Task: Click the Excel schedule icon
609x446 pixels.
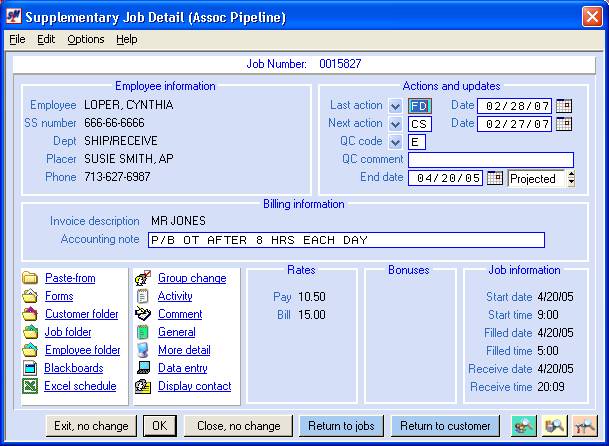Action: click(30, 386)
